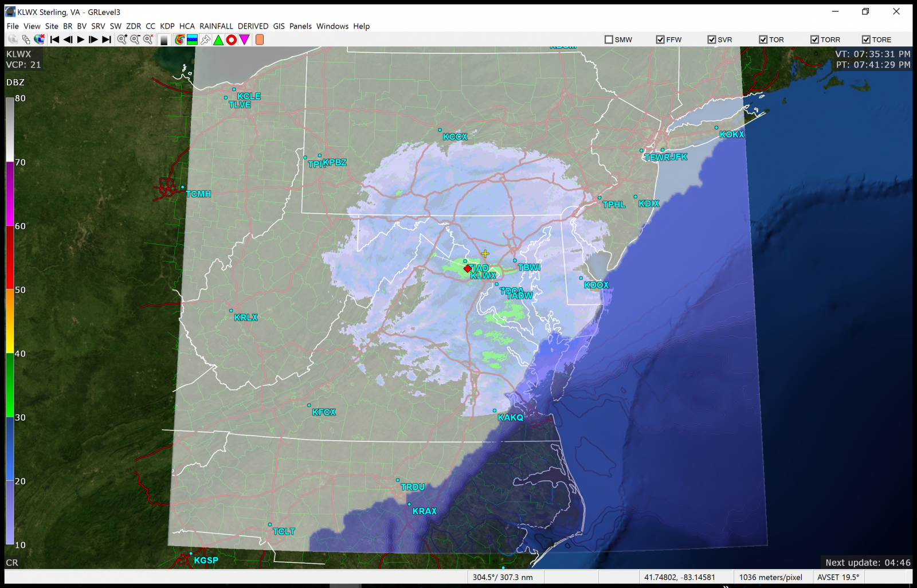Screen dimensions: 917x588
Task: Jump to last radar frame
Action: point(107,40)
